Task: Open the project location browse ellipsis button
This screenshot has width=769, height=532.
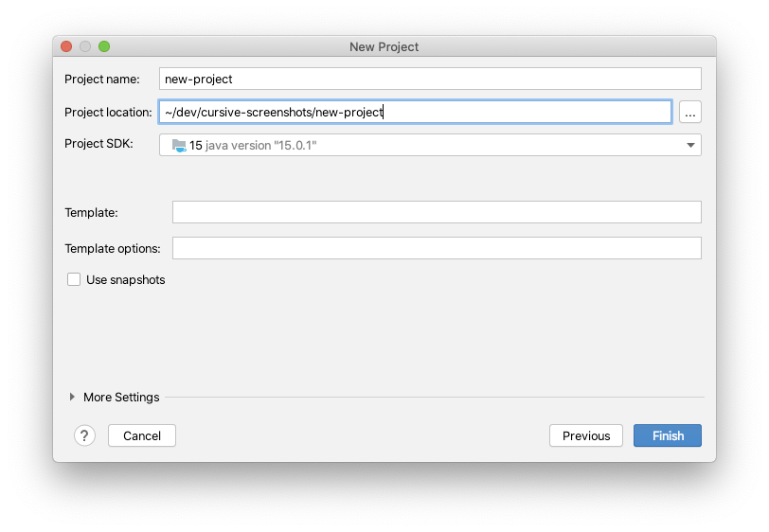Action: point(690,113)
